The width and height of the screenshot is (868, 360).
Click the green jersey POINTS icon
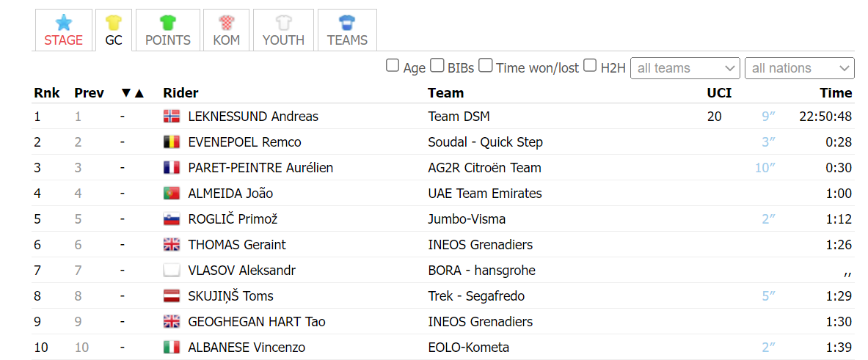pos(167,23)
